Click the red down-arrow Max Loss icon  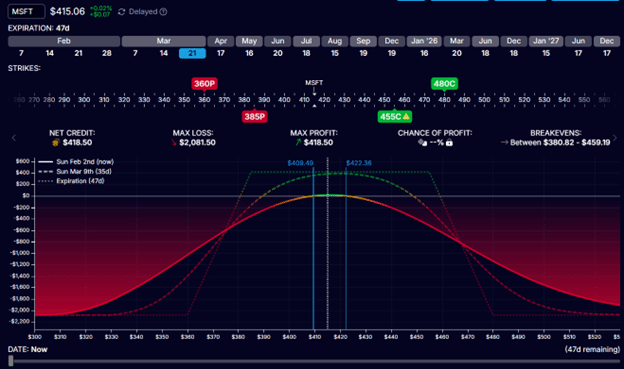coord(174,143)
